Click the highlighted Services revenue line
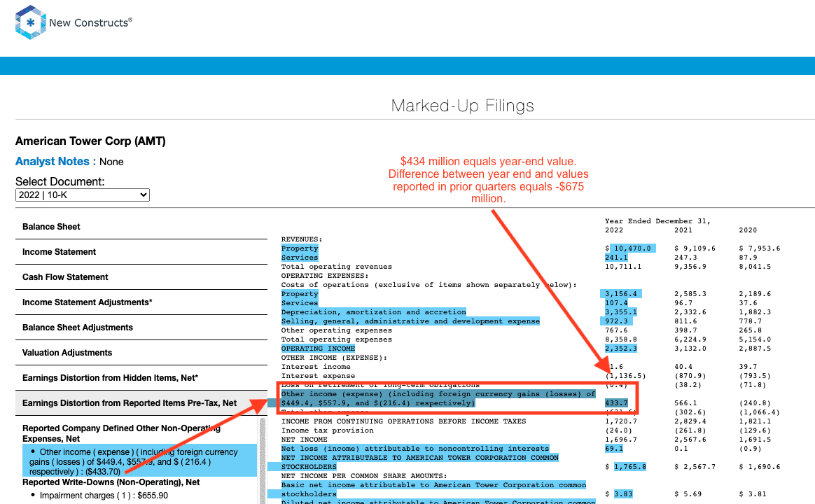 pos(300,258)
